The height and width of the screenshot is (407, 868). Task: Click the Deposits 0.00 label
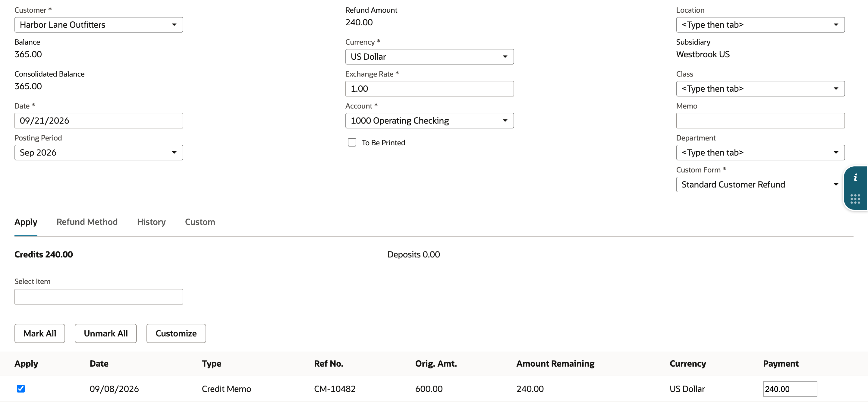click(x=414, y=254)
